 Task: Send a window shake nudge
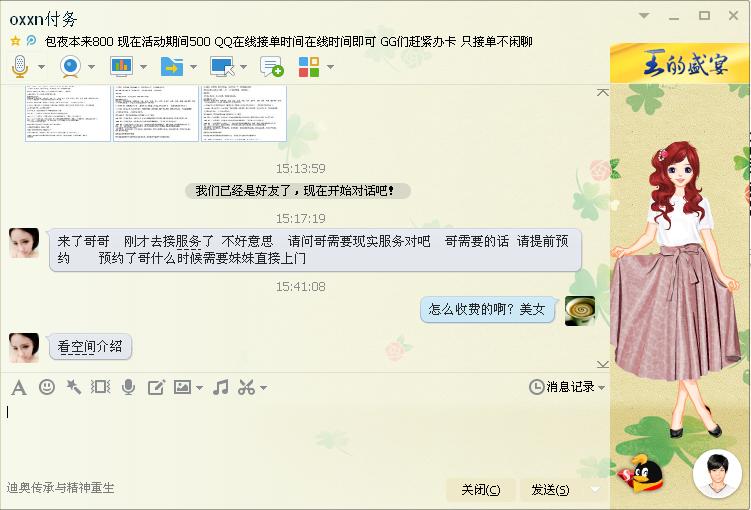pos(101,386)
